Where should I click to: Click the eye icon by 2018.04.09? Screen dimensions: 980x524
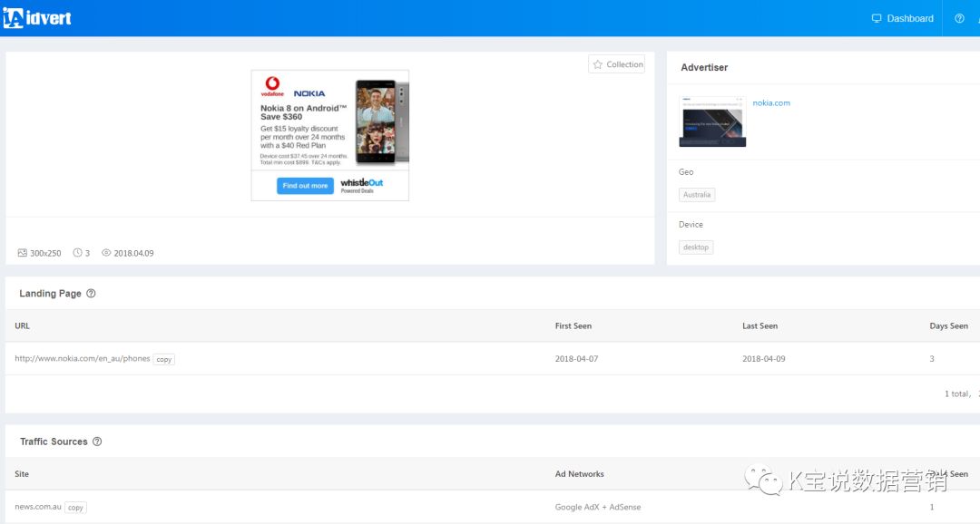[106, 253]
